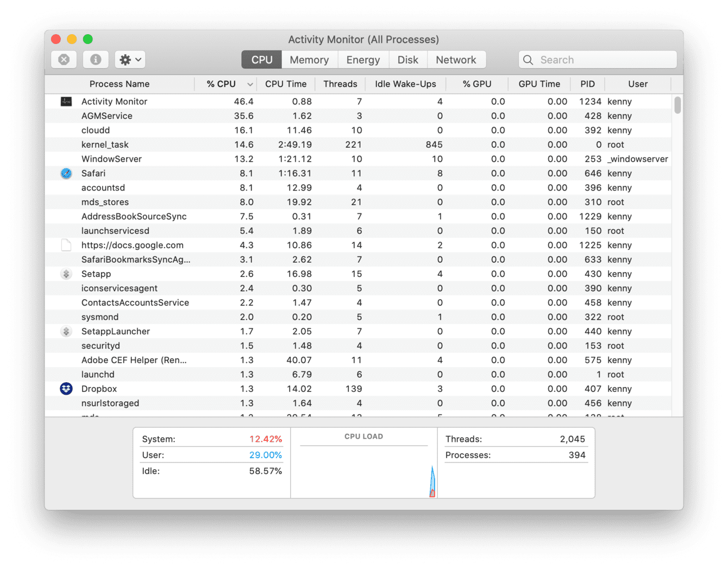Open process info inspector icon

point(96,60)
